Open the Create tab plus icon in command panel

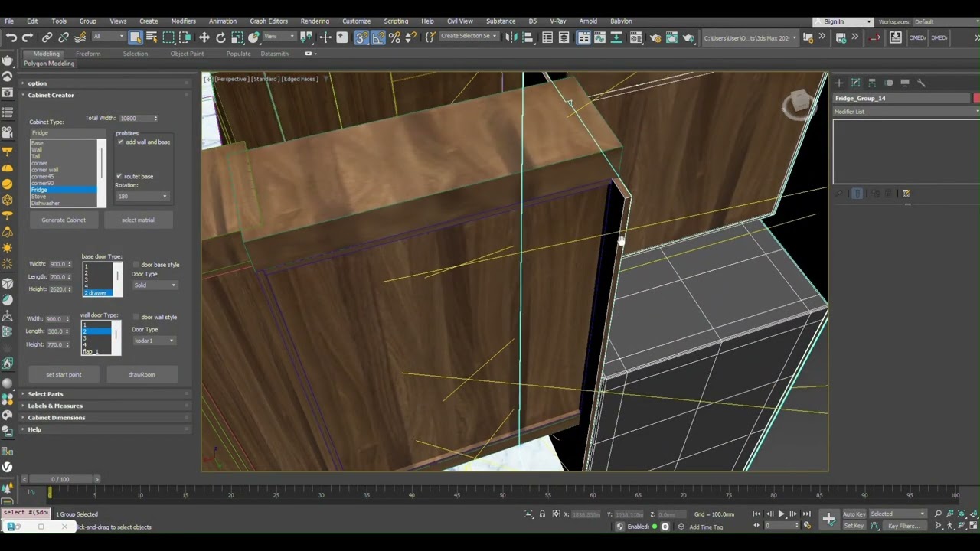[839, 83]
